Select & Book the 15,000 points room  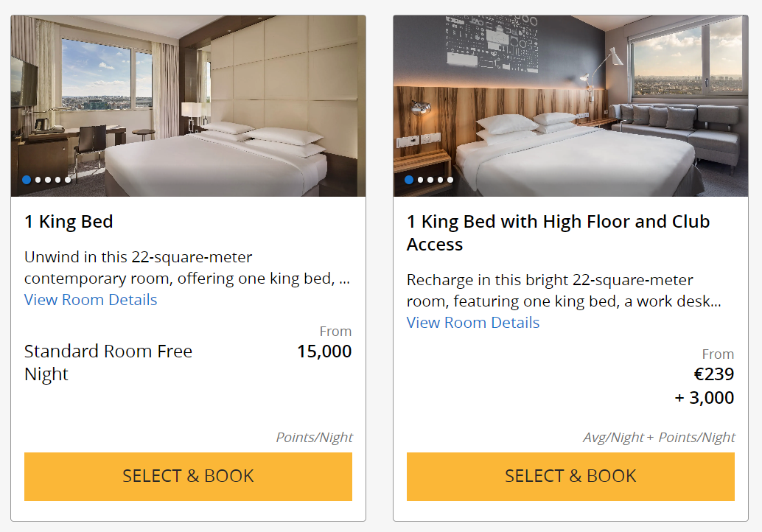188,476
